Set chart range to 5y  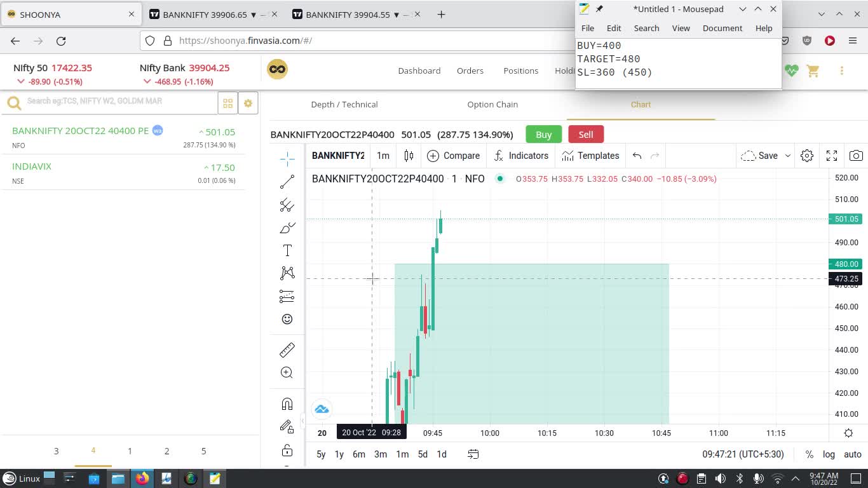click(x=321, y=454)
